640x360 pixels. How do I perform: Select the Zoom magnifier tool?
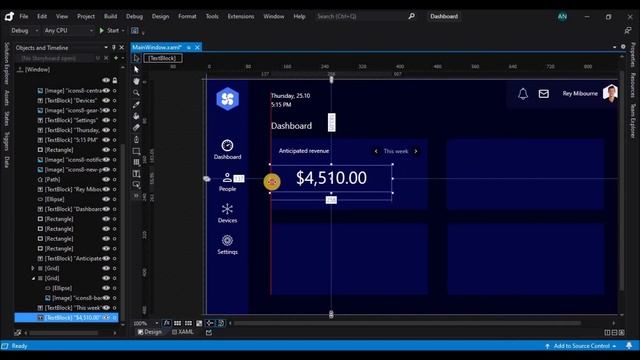point(136,93)
